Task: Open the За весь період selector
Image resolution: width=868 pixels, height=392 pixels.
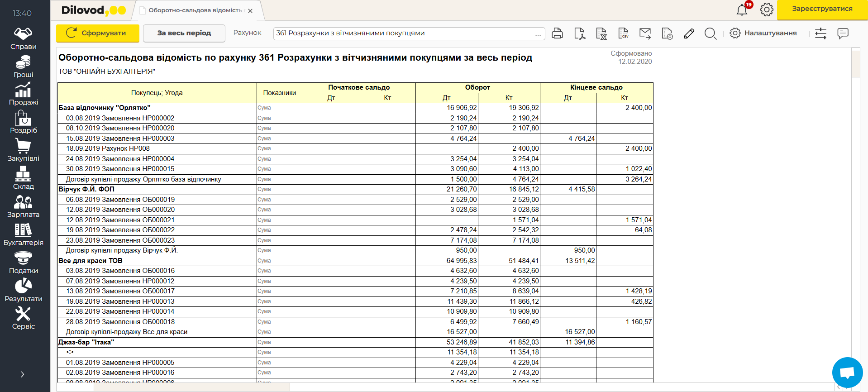Action: [184, 33]
